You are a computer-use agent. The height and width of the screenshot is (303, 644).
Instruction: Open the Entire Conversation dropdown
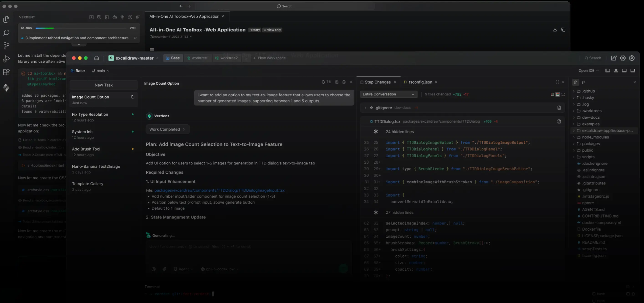coord(388,94)
